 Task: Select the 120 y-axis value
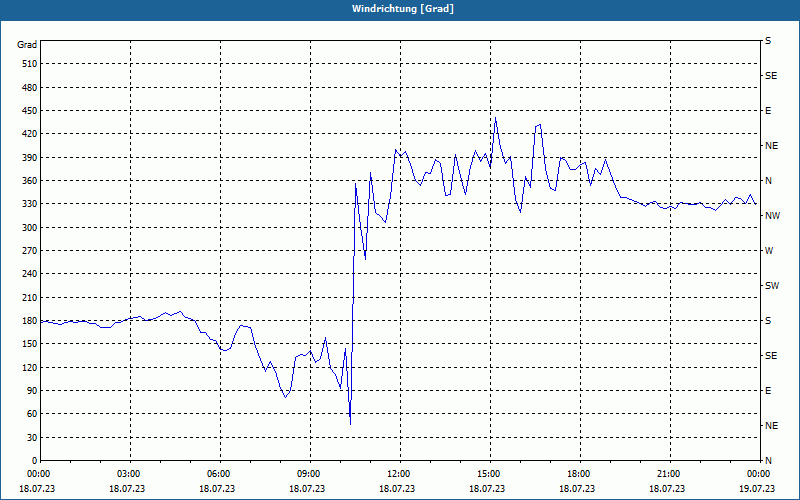(30, 367)
